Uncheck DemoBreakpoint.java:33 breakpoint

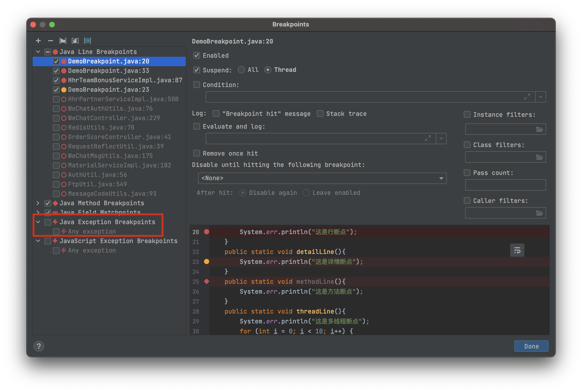(x=56, y=71)
